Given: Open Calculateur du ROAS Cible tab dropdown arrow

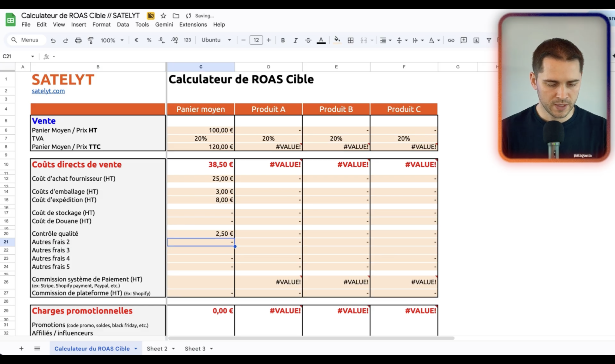Looking at the screenshot, I should (135, 349).
